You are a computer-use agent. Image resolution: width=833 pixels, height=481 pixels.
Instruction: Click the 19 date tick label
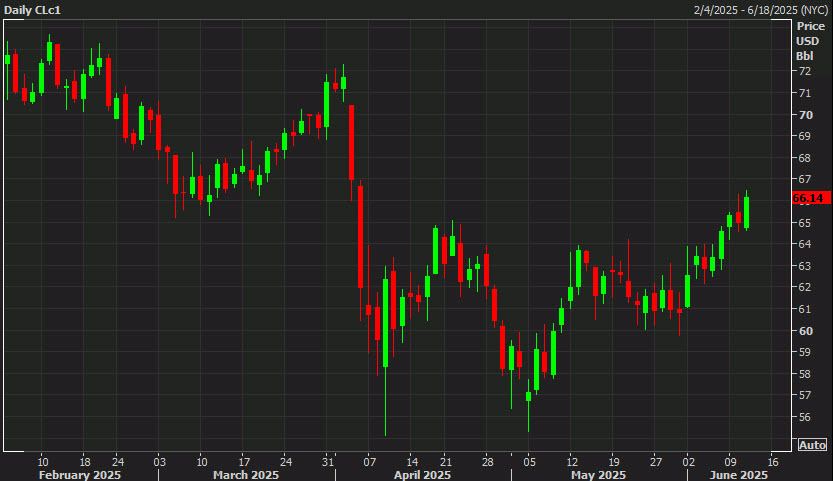point(614,461)
